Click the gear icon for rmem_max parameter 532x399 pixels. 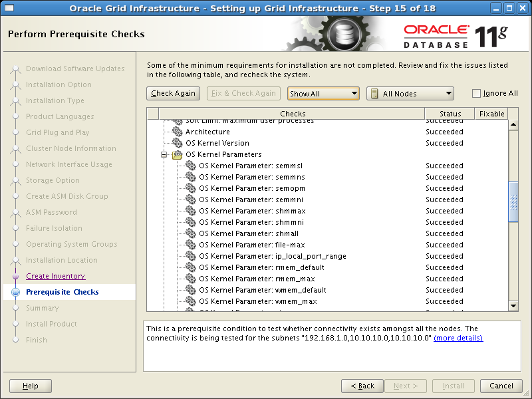[x=191, y=279]
